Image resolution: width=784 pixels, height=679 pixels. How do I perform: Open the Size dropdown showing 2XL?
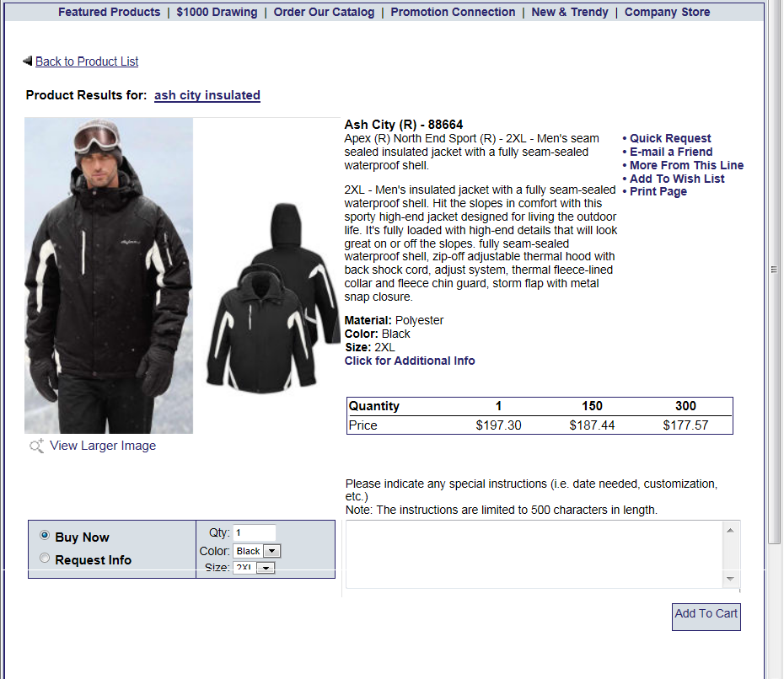coord(254,567)
